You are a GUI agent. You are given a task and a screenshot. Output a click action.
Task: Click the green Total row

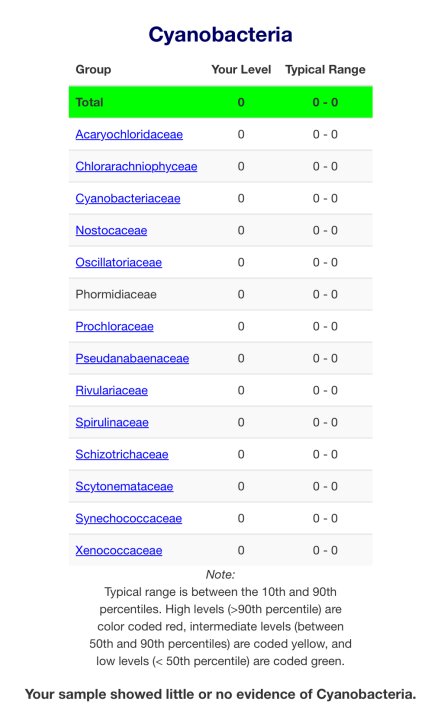pos(220,102)
